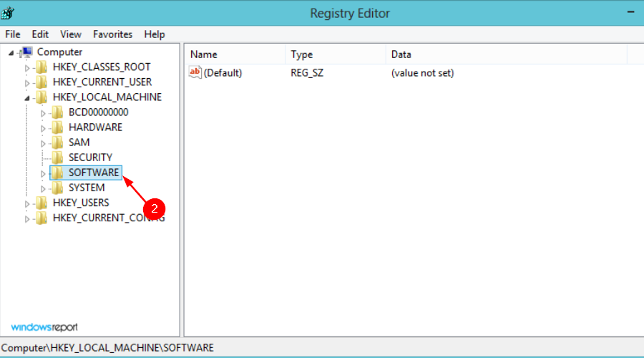Select the HKEY_CURRENT_USER label
Viewport: 644px width, 358px height.
coord(102,82)
